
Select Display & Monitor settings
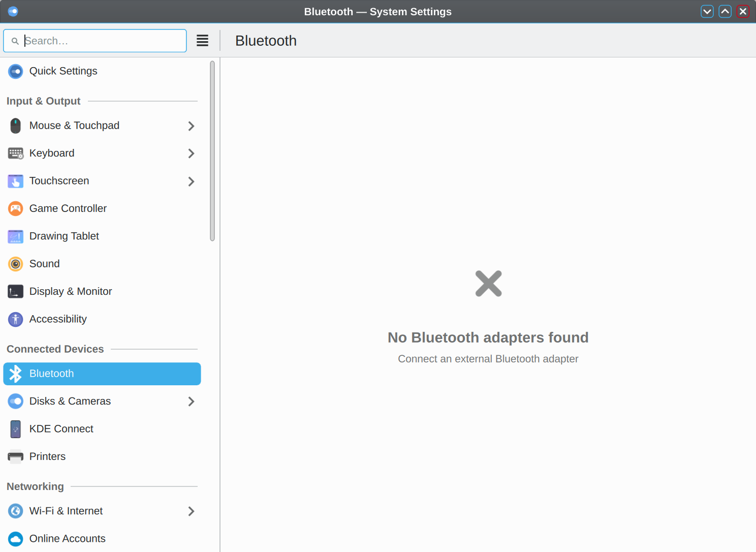click(x=71, y=292)
